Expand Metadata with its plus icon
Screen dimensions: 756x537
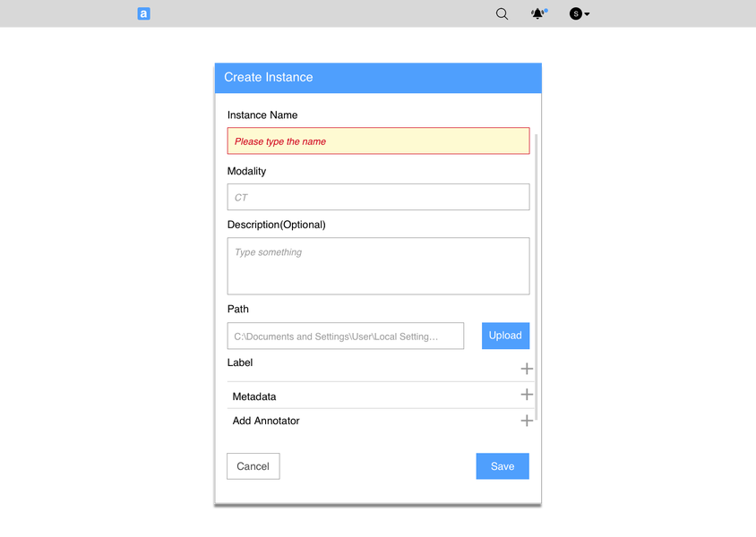[x=527, y=395]
